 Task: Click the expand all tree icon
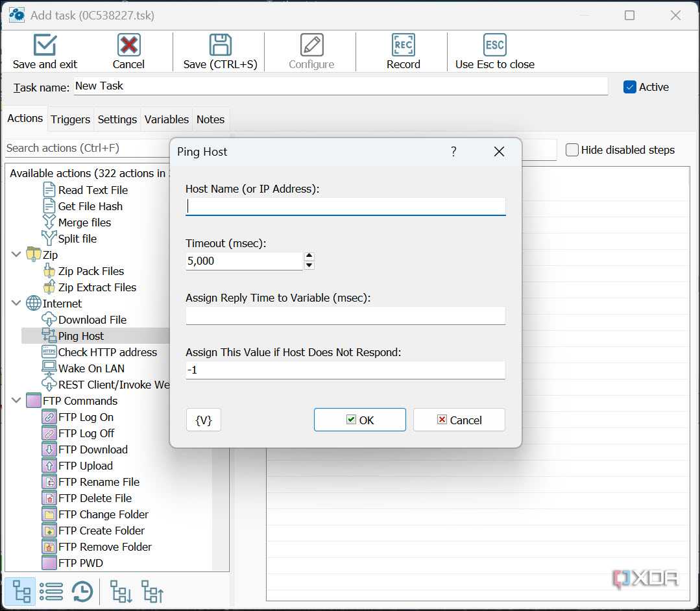tap(121, 592)
